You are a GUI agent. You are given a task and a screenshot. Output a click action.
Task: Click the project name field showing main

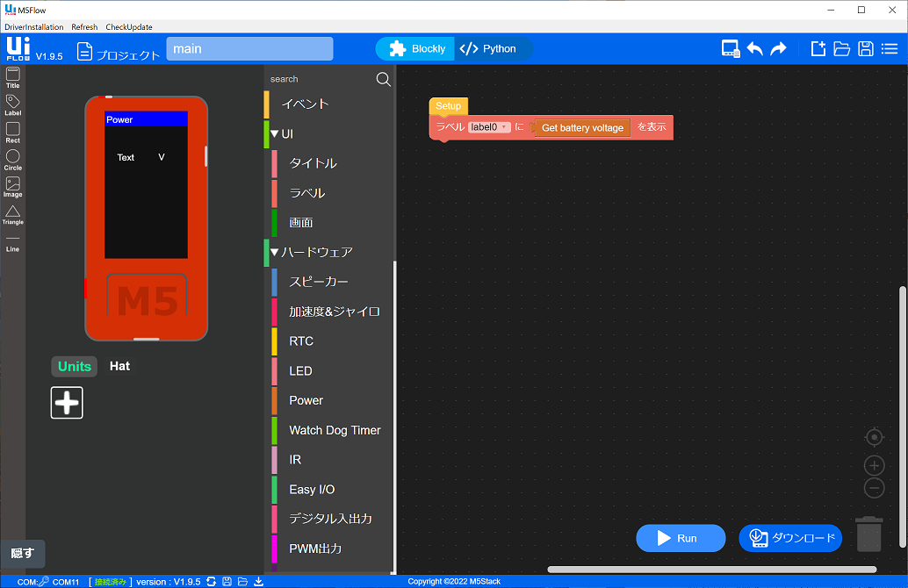[249, 49]
